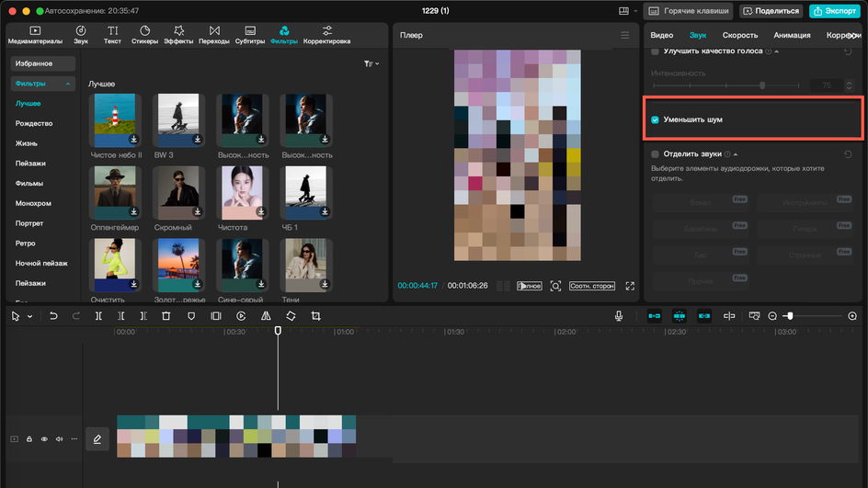Select Портрет filter category
Image resolution: width=868 pixels, height=488 pixels.
(x=29, y=223)
